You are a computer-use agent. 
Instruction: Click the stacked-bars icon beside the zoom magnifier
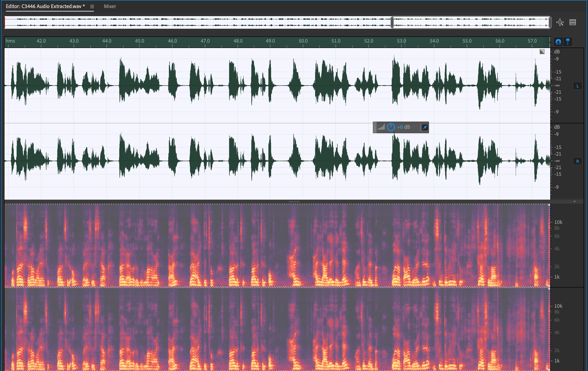coord(573,22)
